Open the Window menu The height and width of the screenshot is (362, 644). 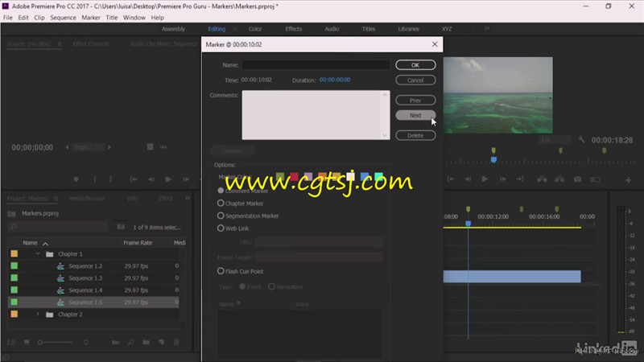point(134,18)
